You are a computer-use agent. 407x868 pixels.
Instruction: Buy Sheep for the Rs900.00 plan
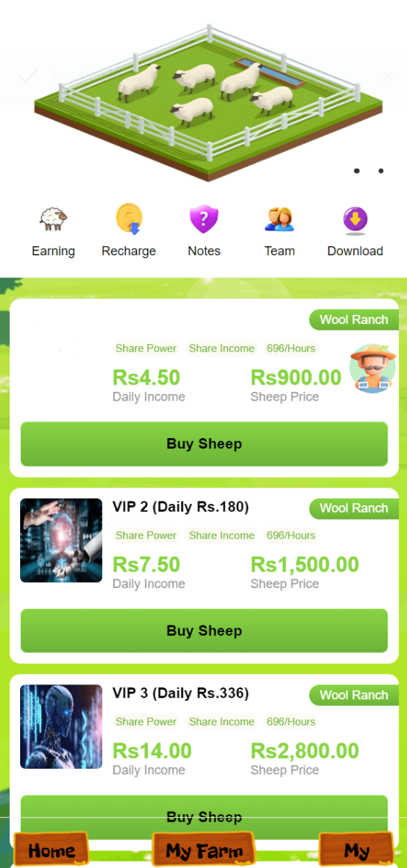click(204, 444)
